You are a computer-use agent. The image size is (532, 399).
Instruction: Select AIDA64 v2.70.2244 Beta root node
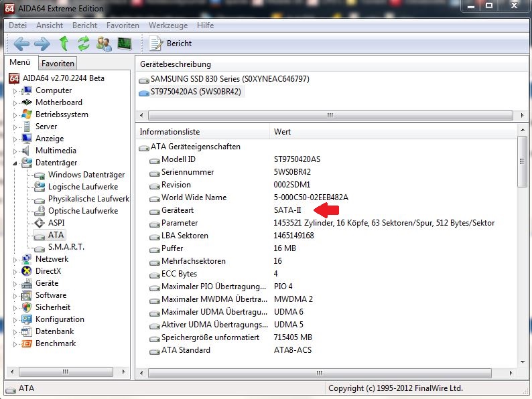coord(64,78)
